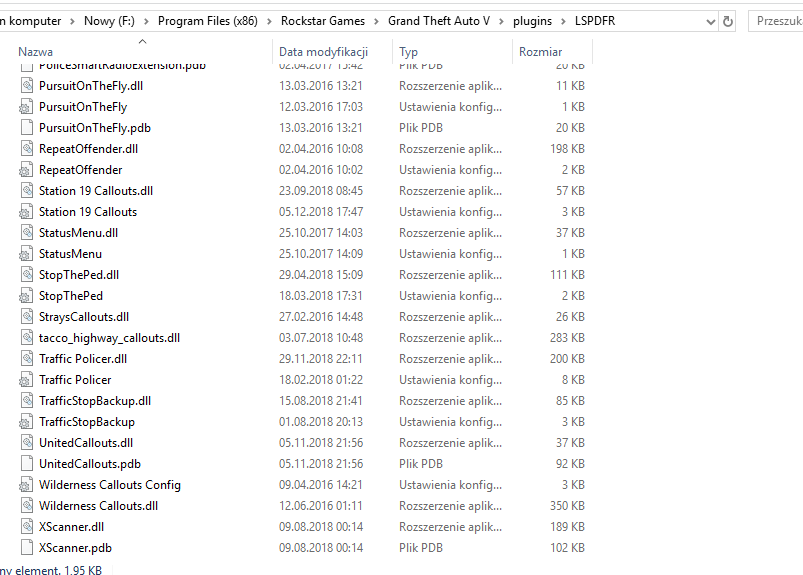
Task: Select the RepeatOffender.dll file name
Action: coord(89,148)
